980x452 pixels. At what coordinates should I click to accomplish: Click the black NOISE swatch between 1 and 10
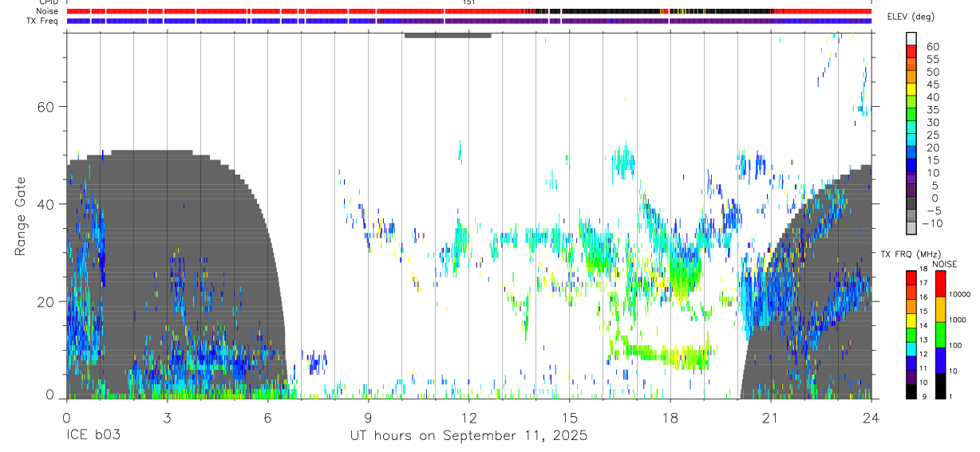(x=940, y=386)
